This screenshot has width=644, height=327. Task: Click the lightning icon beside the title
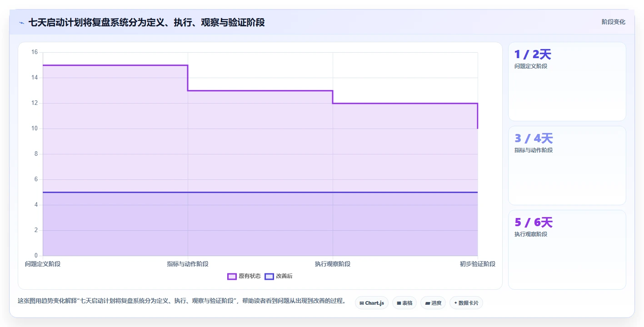click(21, 22)
